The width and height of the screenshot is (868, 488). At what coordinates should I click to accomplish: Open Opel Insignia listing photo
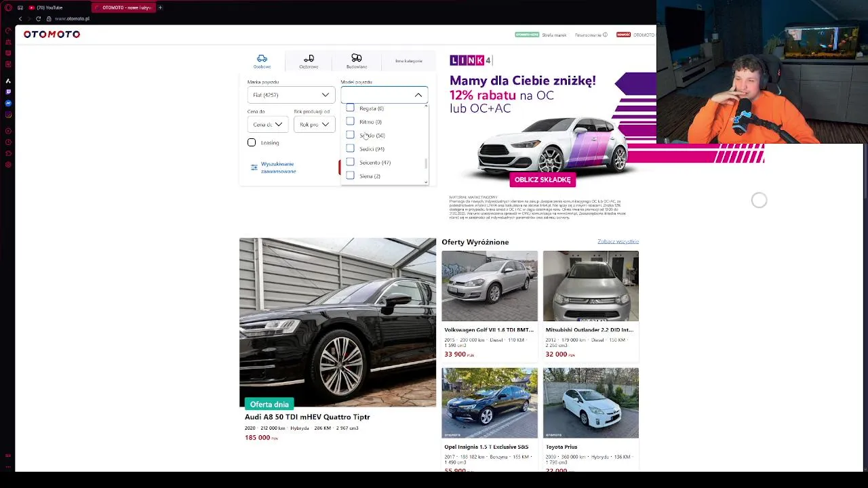pyautogui.click(x=490, y=403)
